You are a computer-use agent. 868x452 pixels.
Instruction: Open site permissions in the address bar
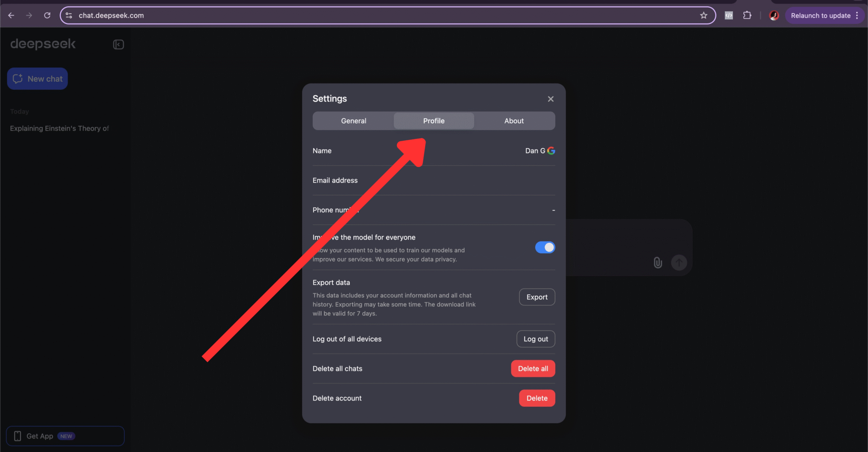68,15
